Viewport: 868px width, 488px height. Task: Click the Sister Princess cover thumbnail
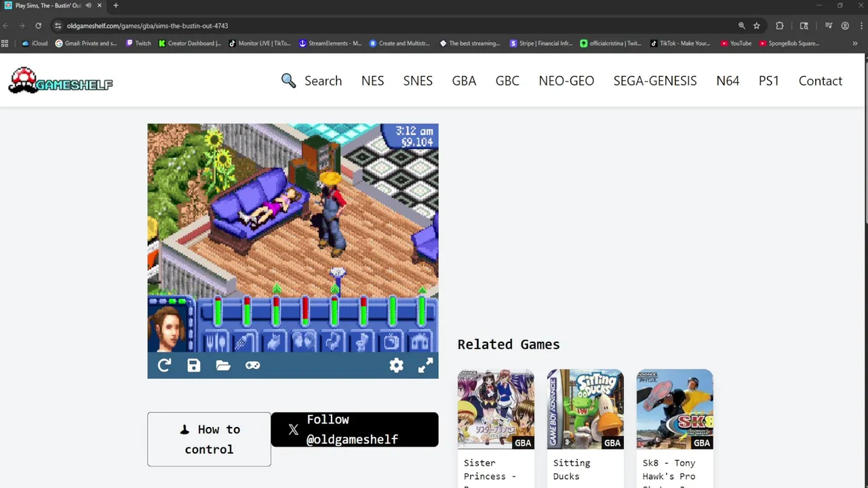(x=496, y=409)
